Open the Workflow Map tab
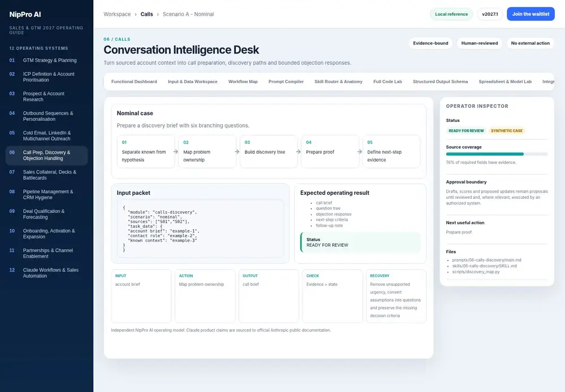 pyautogui.click(x=243, y=82)
